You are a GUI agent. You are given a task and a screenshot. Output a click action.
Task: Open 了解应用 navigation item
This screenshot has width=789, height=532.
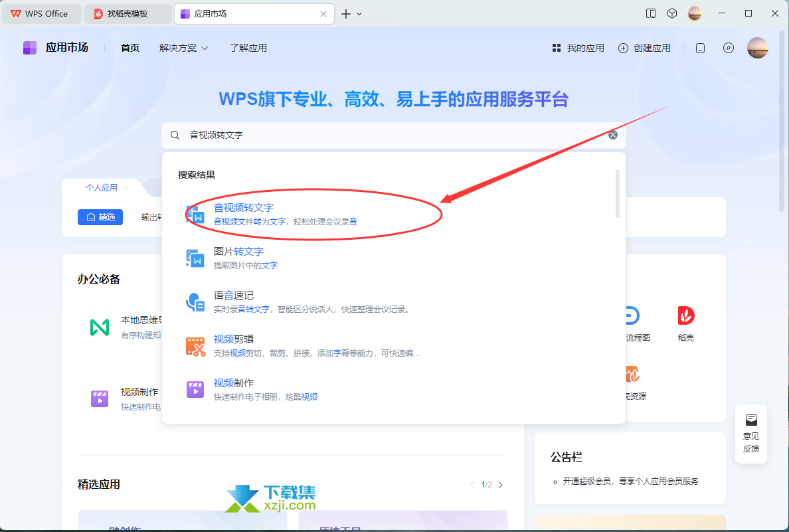(x=248, y=48)
